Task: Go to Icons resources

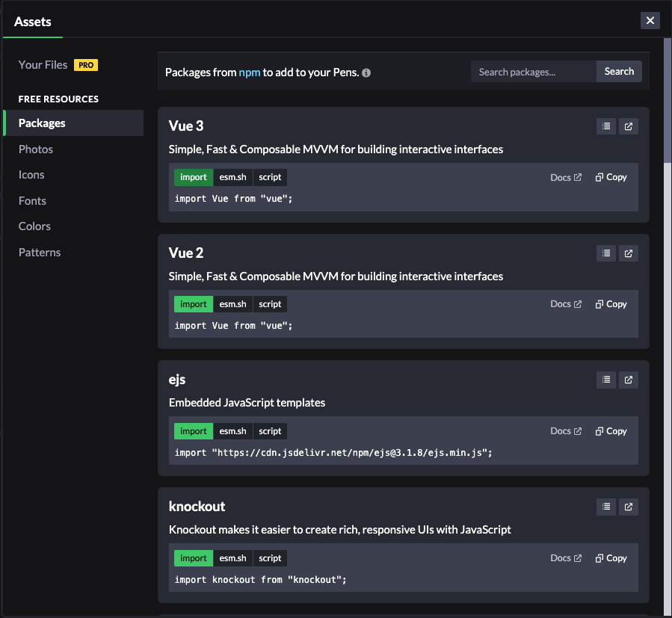Action: click(31, 175)
